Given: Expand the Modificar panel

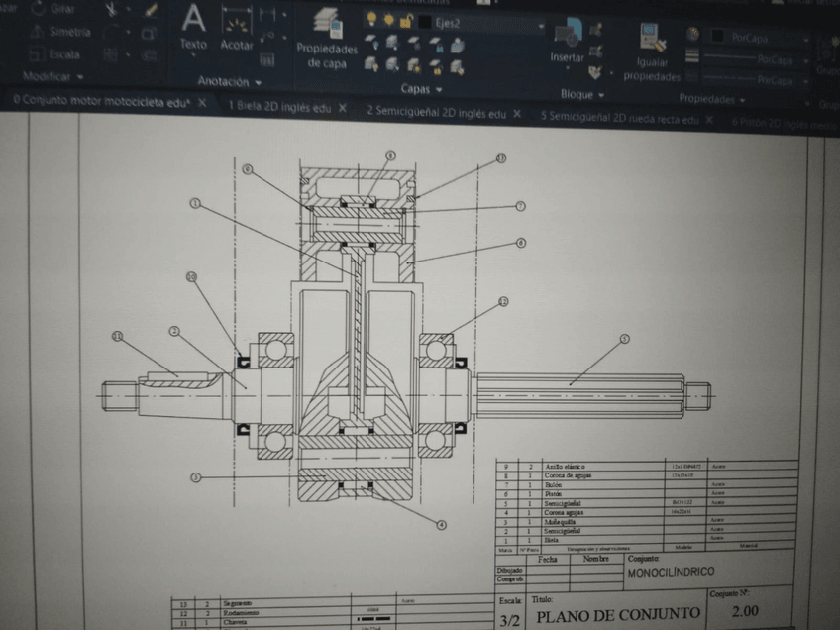Looking at the screenshot, I should pos(53,76).
